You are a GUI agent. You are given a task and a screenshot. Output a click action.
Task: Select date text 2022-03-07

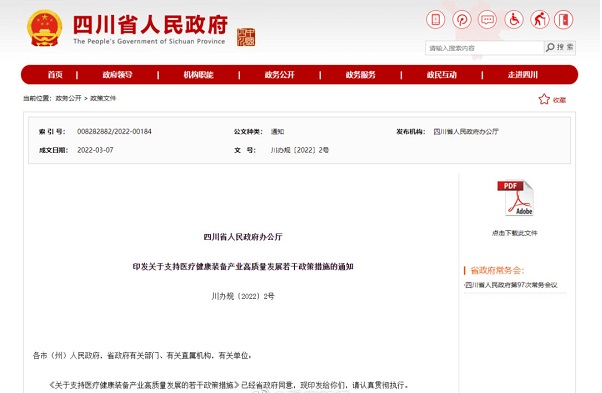click(95, 150)
